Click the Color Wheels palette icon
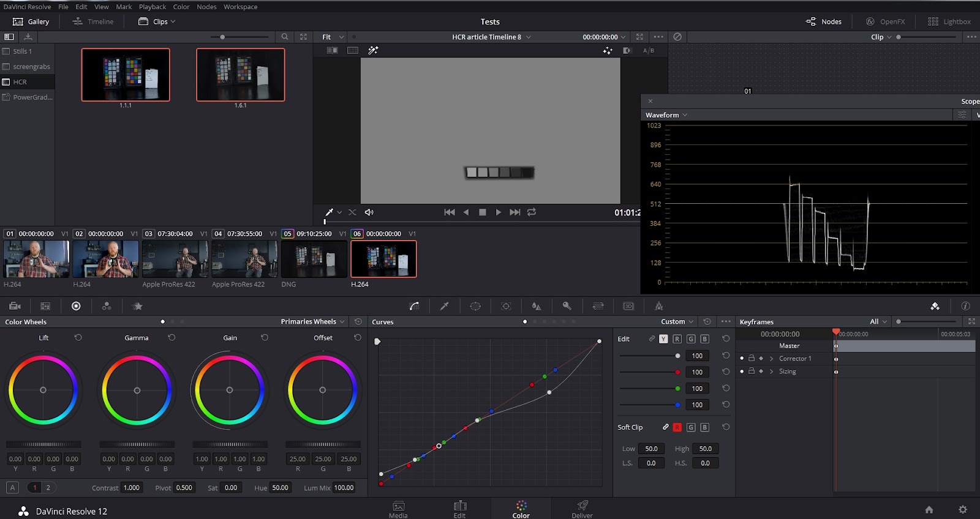 coord(76,306)
